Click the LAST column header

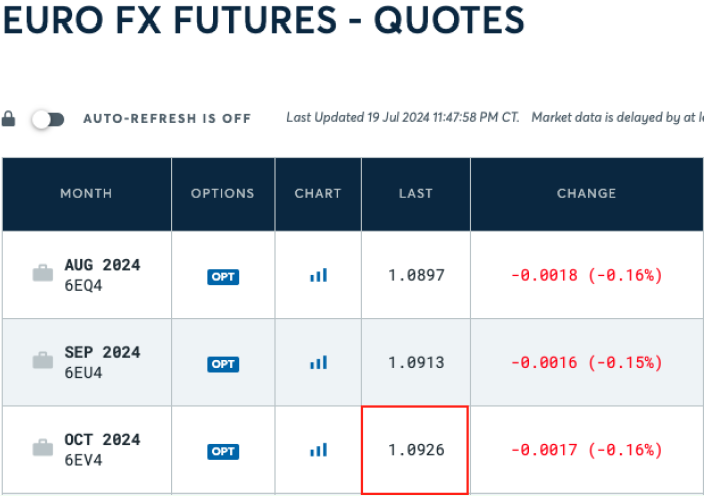tap(416, 193)
